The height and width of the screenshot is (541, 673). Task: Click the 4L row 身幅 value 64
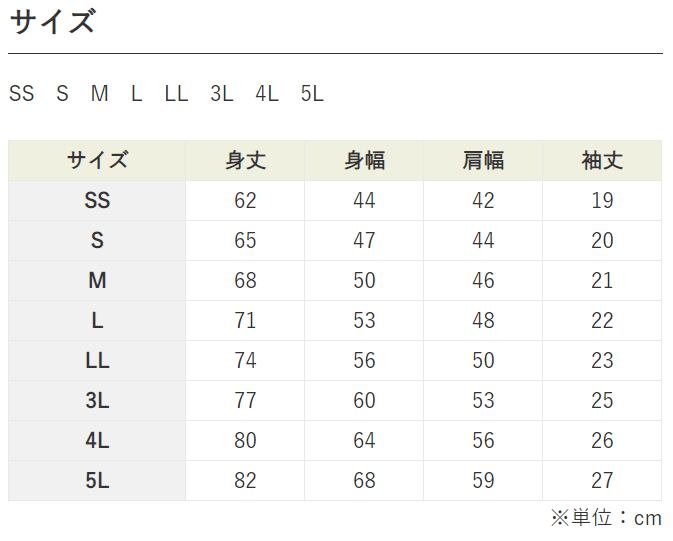coord(364,441)
